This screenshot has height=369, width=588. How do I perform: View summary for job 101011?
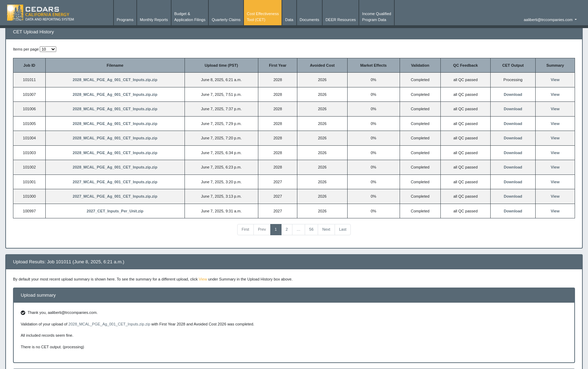[555, 80]
